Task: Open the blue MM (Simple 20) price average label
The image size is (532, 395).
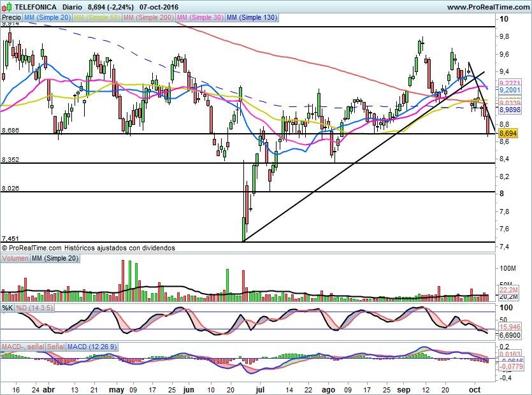Action: pos(47,17)
